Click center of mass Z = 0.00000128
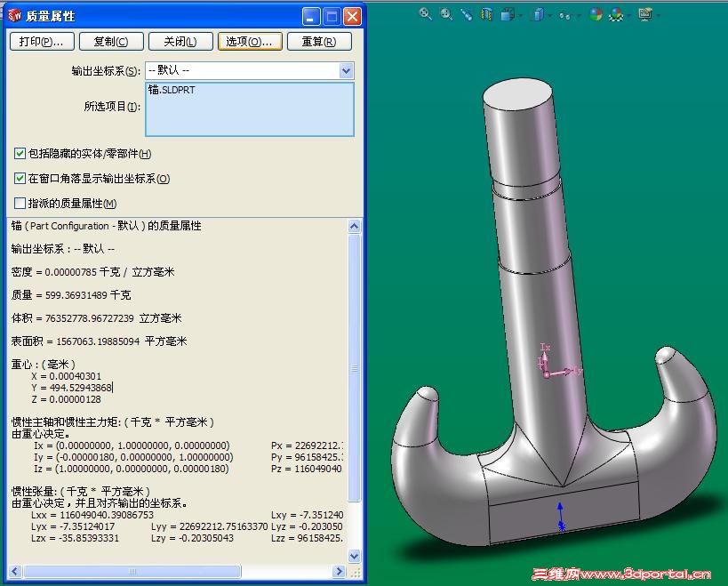This screenshot has width=728, height=586. point(67,399)
